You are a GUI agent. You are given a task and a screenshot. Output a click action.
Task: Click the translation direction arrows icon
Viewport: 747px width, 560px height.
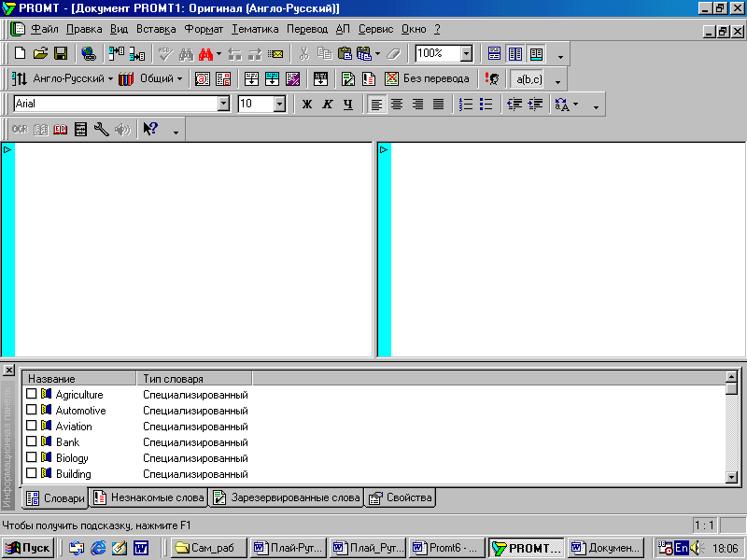20,78
